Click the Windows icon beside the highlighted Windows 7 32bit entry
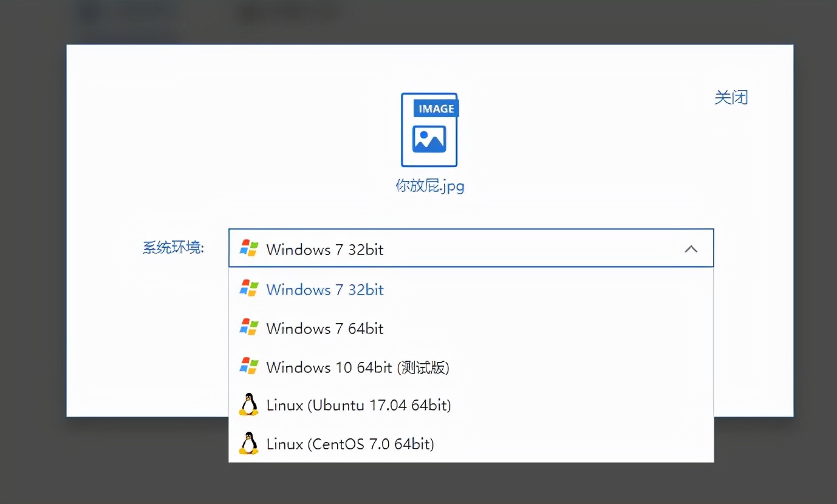Viewport: 837px width, 504px height. pos(249,289)
